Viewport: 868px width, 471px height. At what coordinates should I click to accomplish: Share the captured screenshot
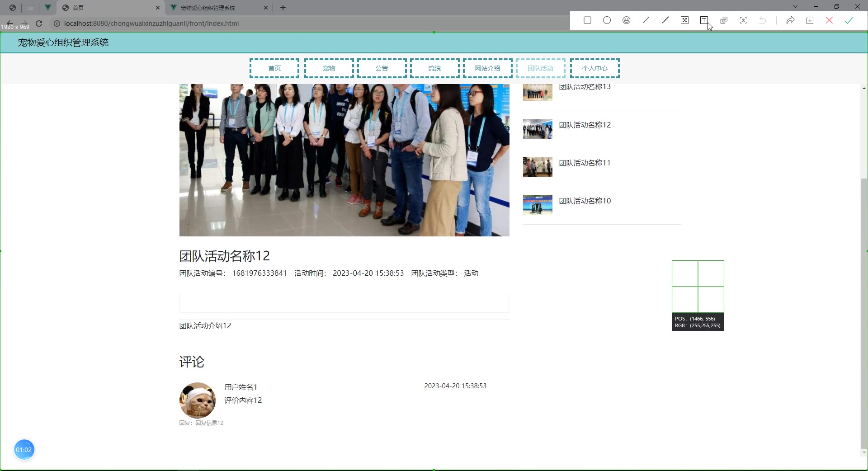[x=790, y=20]
